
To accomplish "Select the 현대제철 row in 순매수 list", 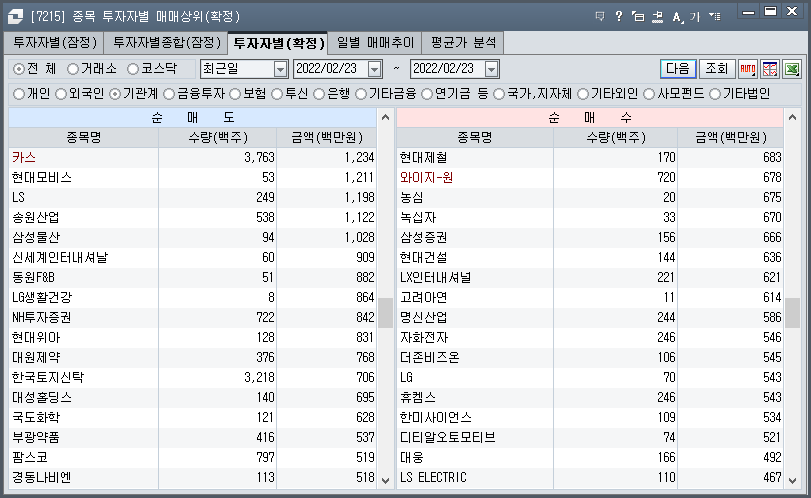I will pos(590,158).
